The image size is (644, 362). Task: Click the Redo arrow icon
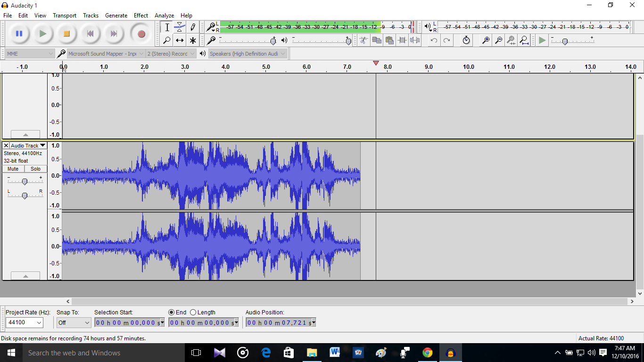pos(446,40)
